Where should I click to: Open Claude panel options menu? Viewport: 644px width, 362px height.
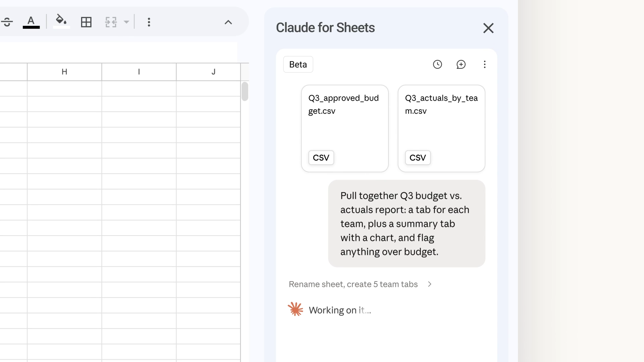[x=485, y=64]
